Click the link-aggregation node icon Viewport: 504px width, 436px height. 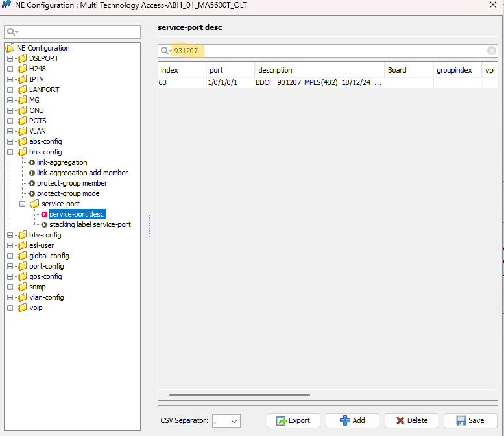click(32, 162)
